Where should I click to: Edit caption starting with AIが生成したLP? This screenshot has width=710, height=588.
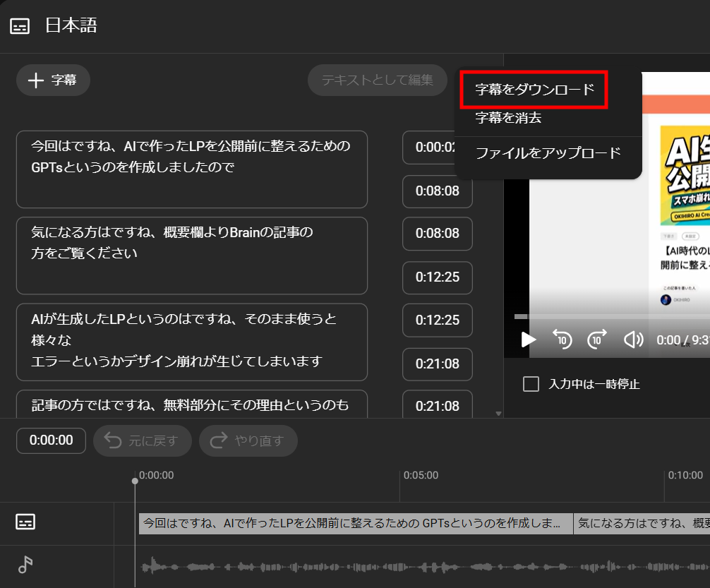pos(191,342)
